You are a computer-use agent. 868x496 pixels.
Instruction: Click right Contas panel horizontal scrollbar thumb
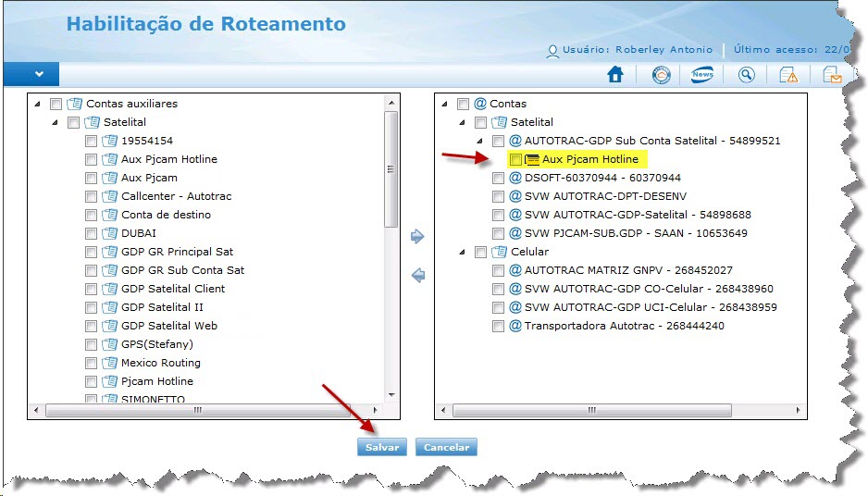pos(591,410)
